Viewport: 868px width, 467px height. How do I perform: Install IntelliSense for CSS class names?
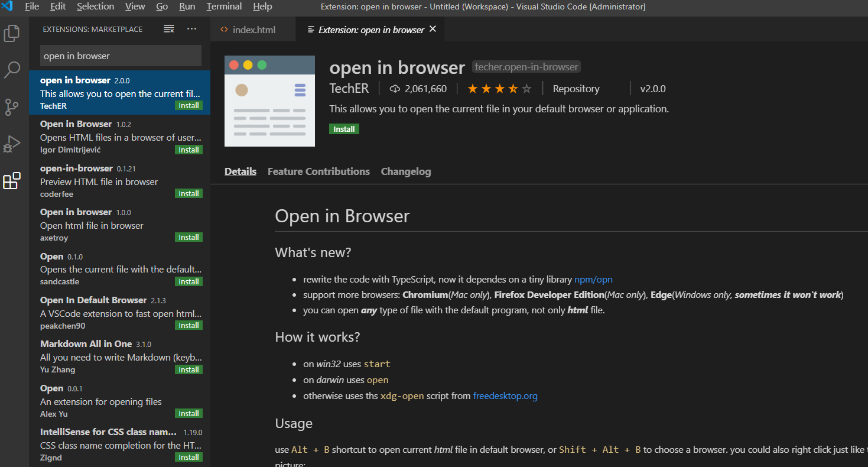(x=188, y=457)
